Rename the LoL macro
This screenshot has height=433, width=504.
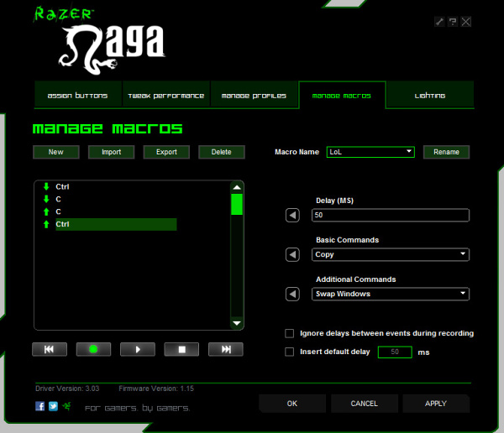point(446,152)
